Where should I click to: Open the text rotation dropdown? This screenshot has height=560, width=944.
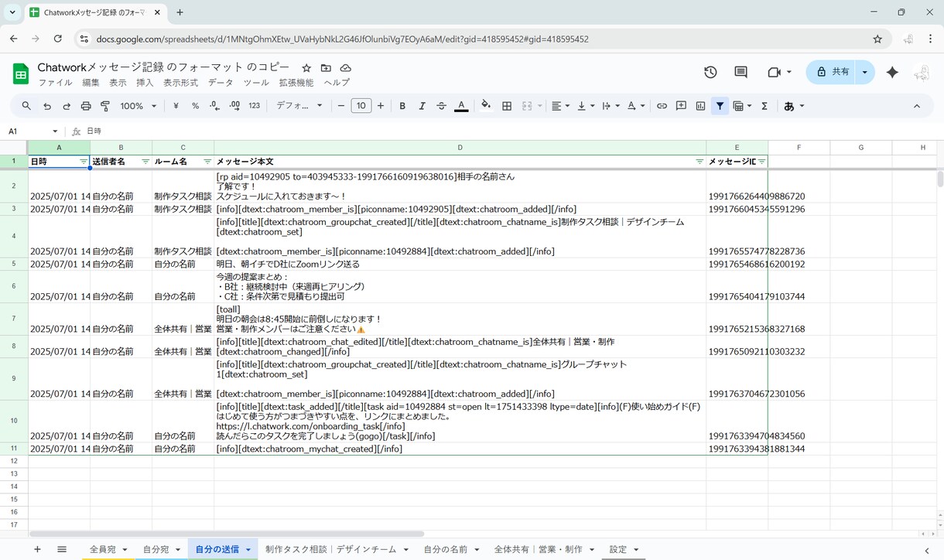coord(636,106)
